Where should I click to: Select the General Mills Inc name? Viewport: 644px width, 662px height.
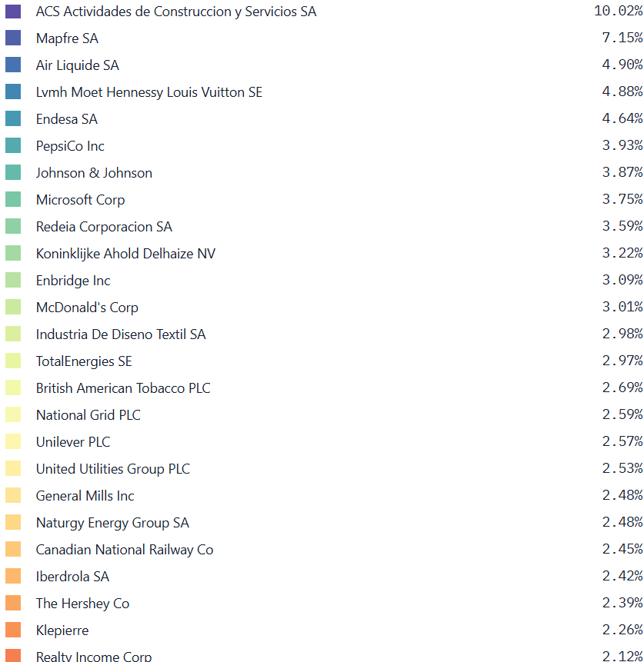(x=85, y=496)
